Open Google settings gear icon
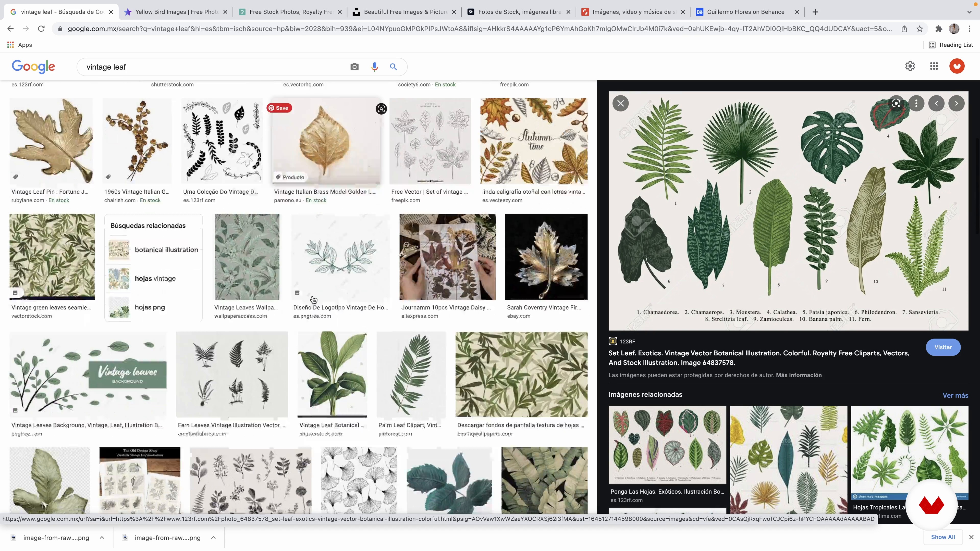Viewport: 980px width, 551px height. point(910,66)
